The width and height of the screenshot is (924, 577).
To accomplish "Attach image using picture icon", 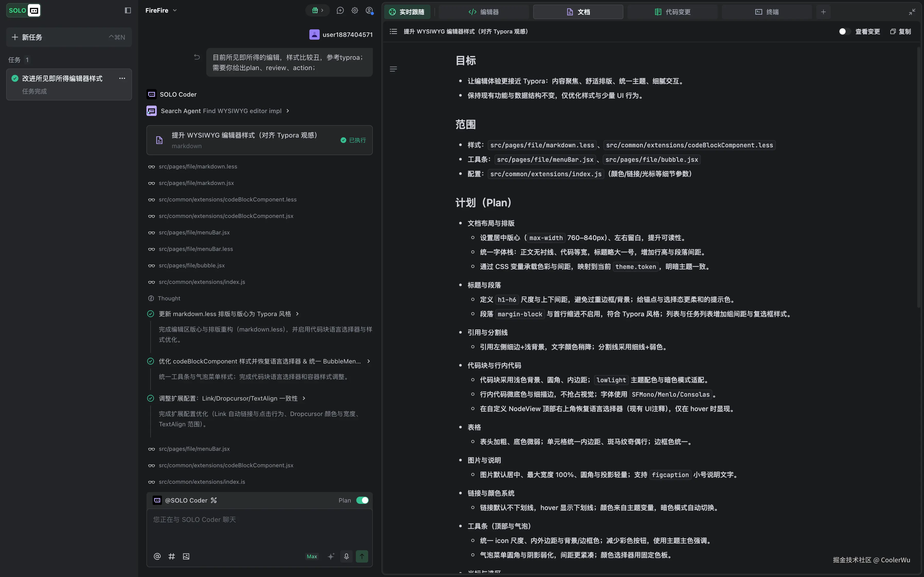I will pos(186,556).
